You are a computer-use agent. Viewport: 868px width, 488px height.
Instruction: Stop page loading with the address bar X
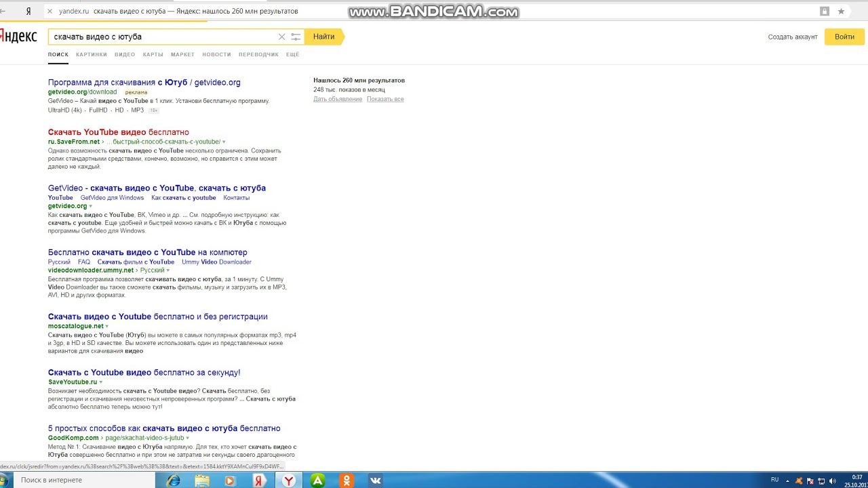coord(50,12)
